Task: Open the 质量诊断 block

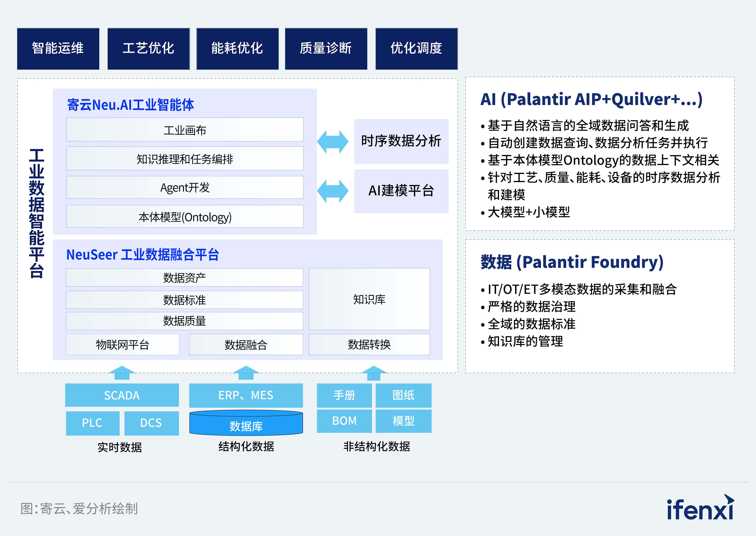Action: coord(326,49)
